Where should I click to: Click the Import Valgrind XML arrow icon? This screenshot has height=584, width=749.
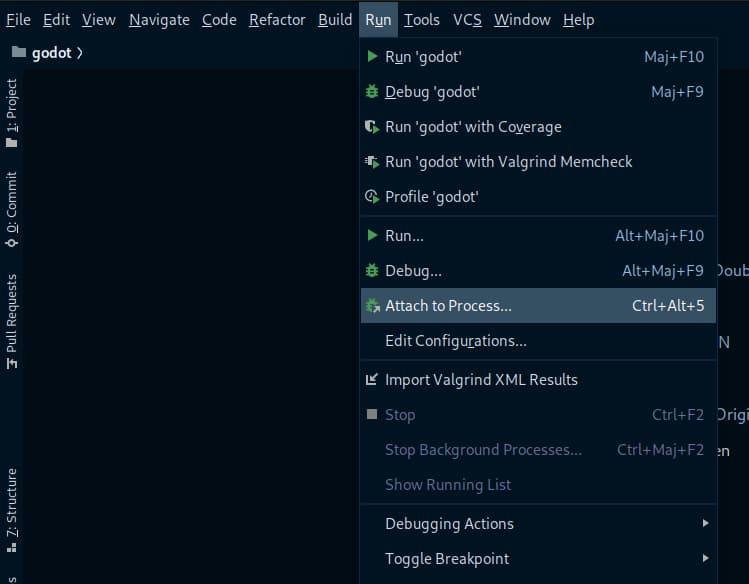click(372, 379)
